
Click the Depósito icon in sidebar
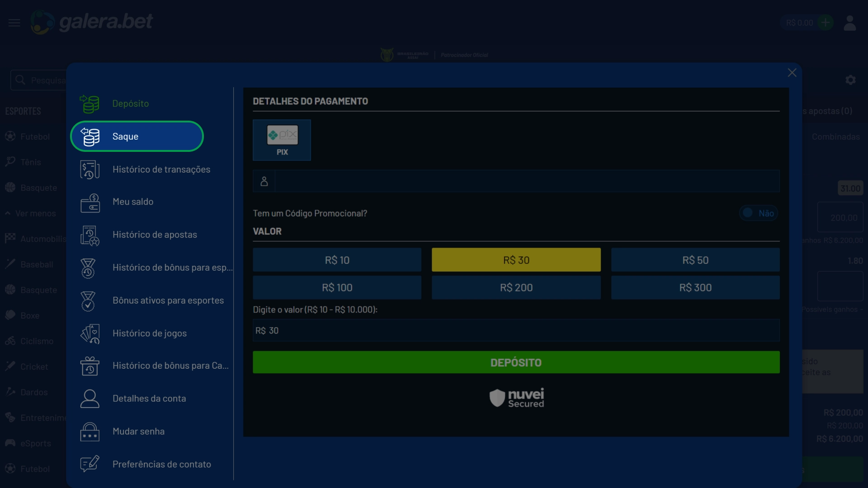pyautogui.click(x=90, y=103)
